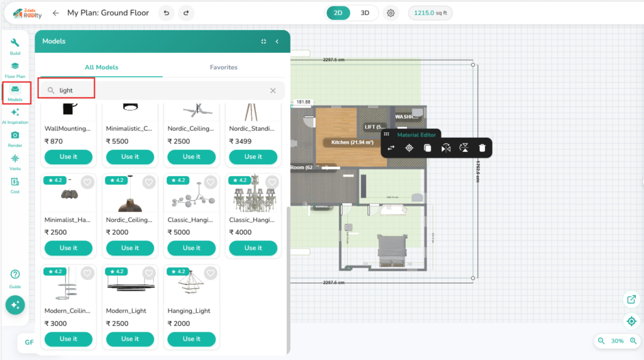Minimize the Models panel using shrink icon
The image size is (644, 360).
point(264,42)
